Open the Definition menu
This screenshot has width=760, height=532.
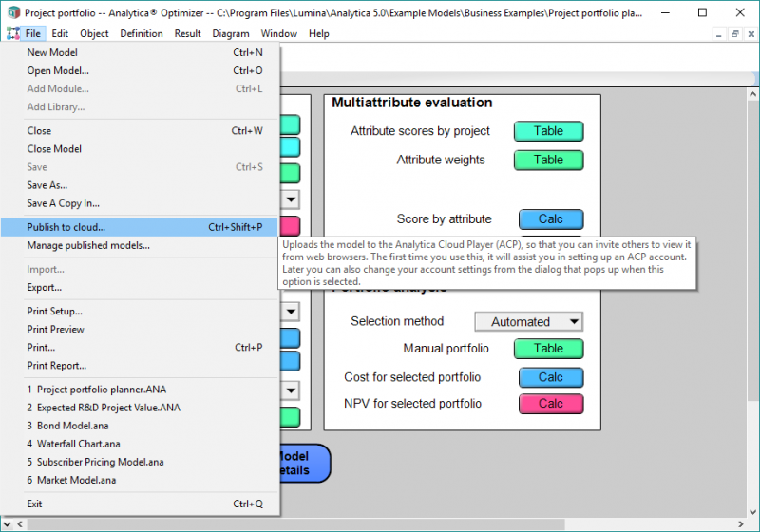click(142, 33)
